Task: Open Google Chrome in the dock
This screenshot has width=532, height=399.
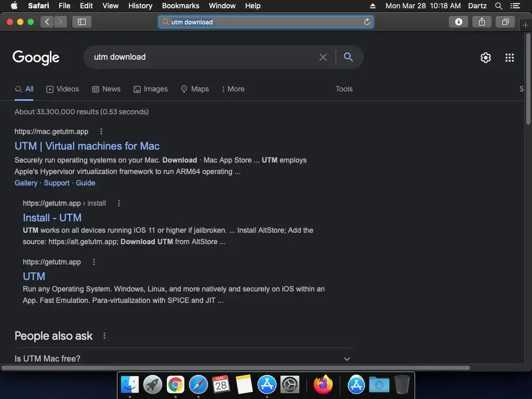Action: click(176, 385)
